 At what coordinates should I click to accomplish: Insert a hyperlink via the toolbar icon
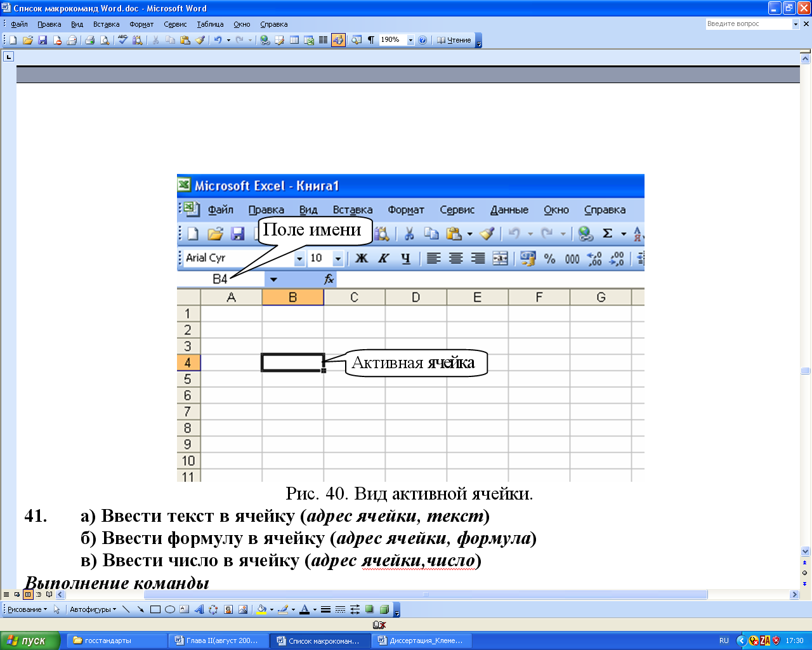(x=265, y=40)
